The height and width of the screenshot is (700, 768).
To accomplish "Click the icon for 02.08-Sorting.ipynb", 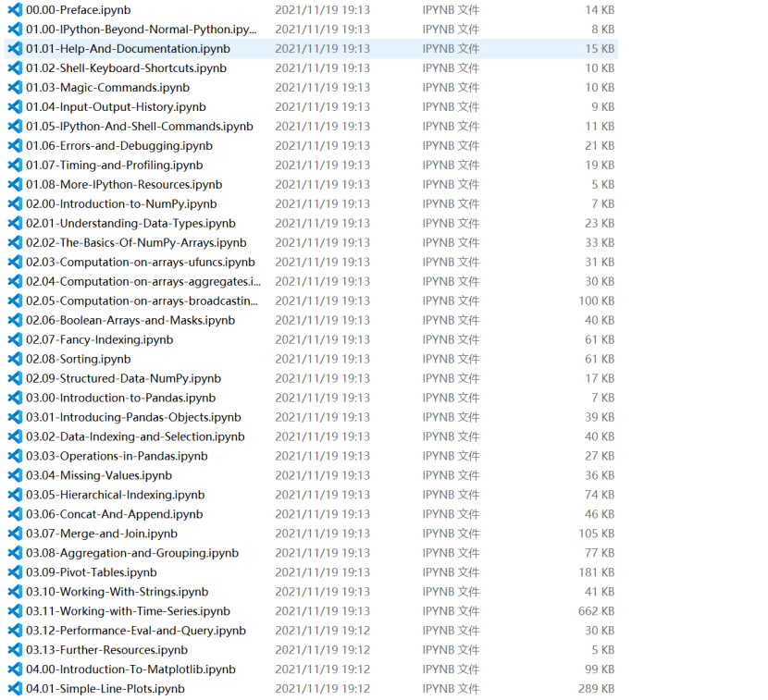I will point(15,359).
